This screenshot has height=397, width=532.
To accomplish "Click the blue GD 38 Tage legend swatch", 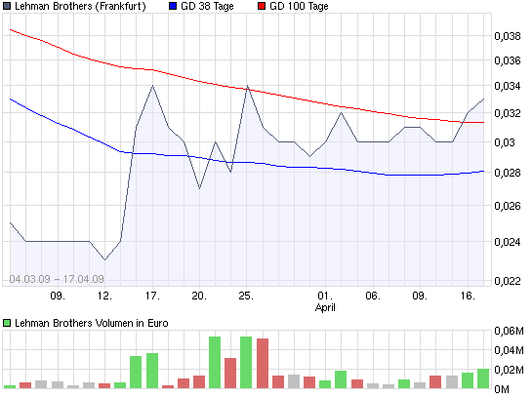I will [x=173, y=6].
